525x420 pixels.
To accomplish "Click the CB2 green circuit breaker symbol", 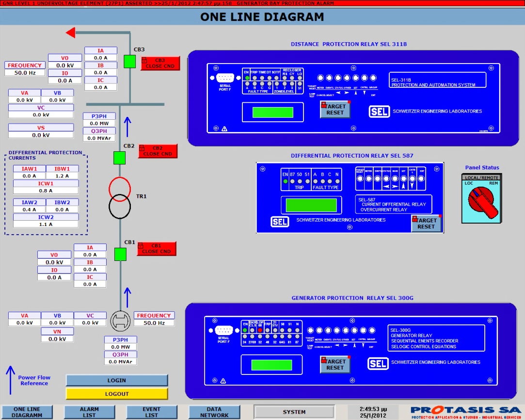I will 119,158.
